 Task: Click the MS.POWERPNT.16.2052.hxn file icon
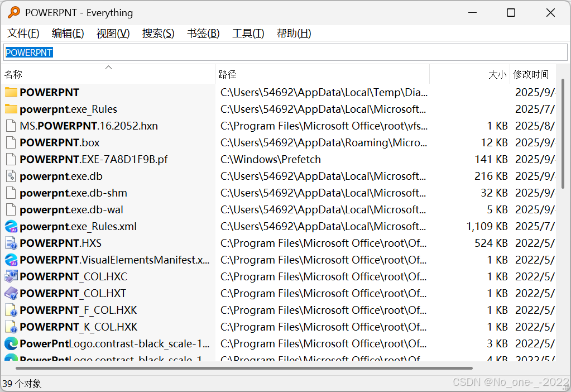coord(11,126)
